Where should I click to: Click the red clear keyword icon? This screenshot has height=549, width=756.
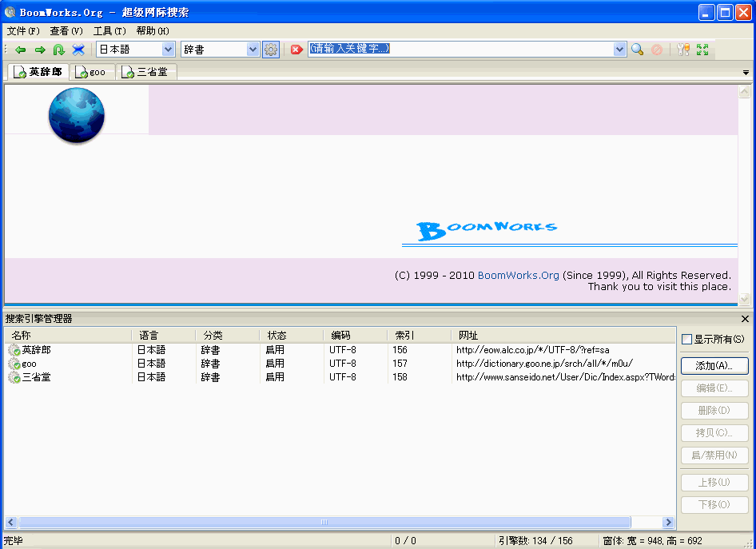pos(296,50)
